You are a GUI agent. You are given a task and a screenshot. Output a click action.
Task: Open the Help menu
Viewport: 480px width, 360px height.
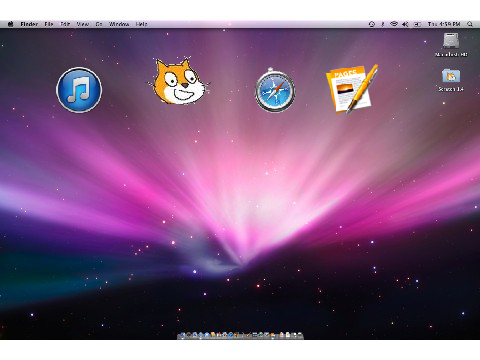click(141, 24)
